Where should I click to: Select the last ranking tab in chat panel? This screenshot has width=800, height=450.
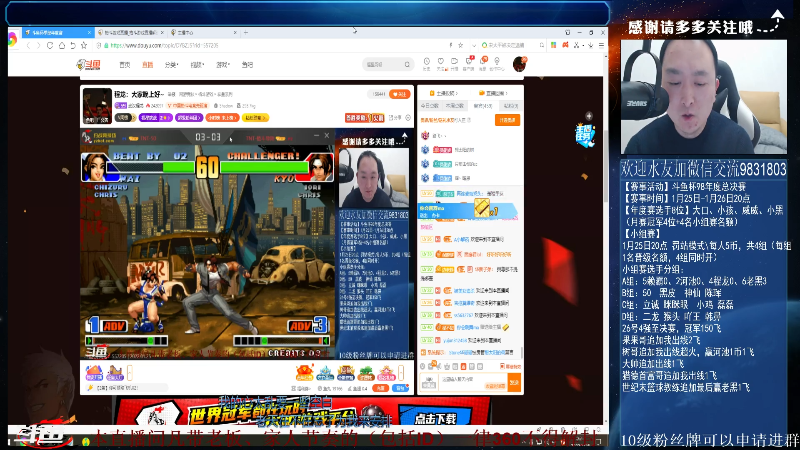[511, 106]
